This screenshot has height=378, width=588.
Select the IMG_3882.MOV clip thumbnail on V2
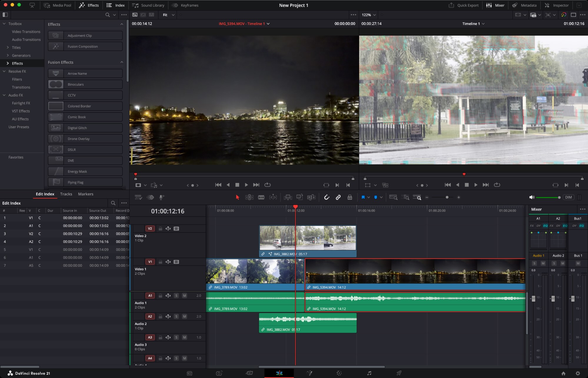coord(308,238)
